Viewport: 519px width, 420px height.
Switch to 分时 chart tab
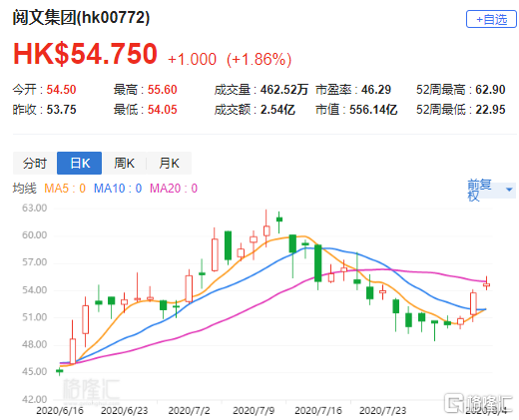(35, 163)
